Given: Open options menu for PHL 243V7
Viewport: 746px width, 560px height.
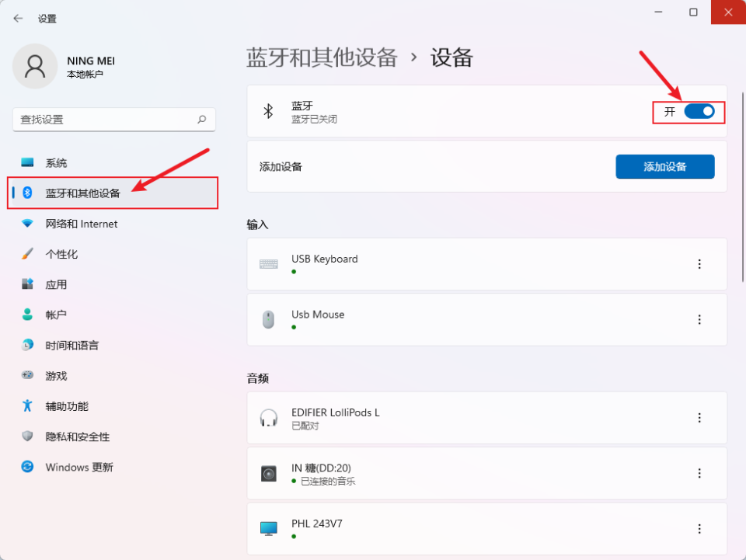Looking at the screenshot, I should [x=699, y=528].
